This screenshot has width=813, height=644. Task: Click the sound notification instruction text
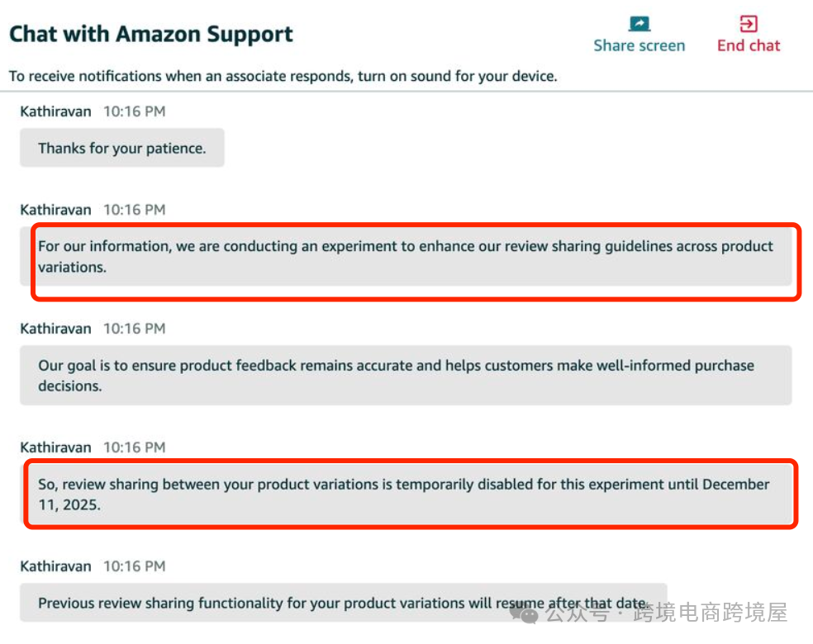pos(283,77)
